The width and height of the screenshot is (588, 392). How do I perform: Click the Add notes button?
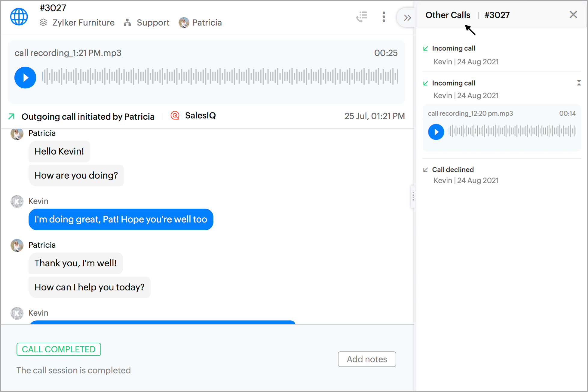click(367, 359)
